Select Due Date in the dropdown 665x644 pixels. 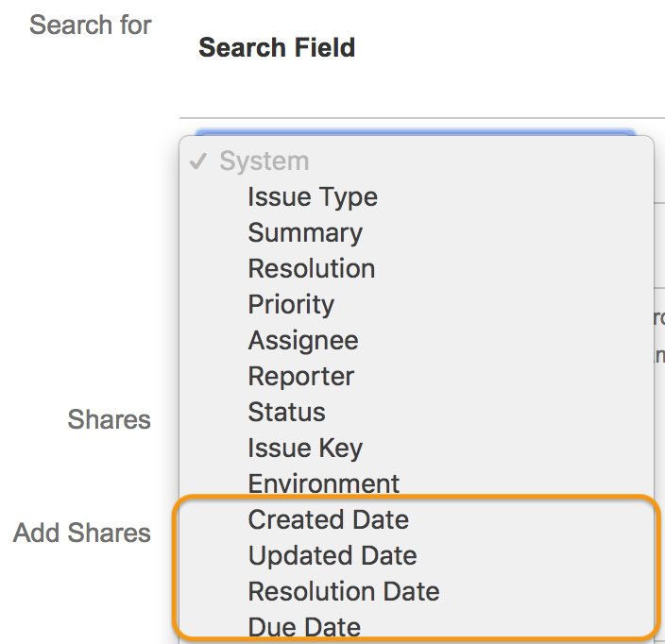pos(304,627)
